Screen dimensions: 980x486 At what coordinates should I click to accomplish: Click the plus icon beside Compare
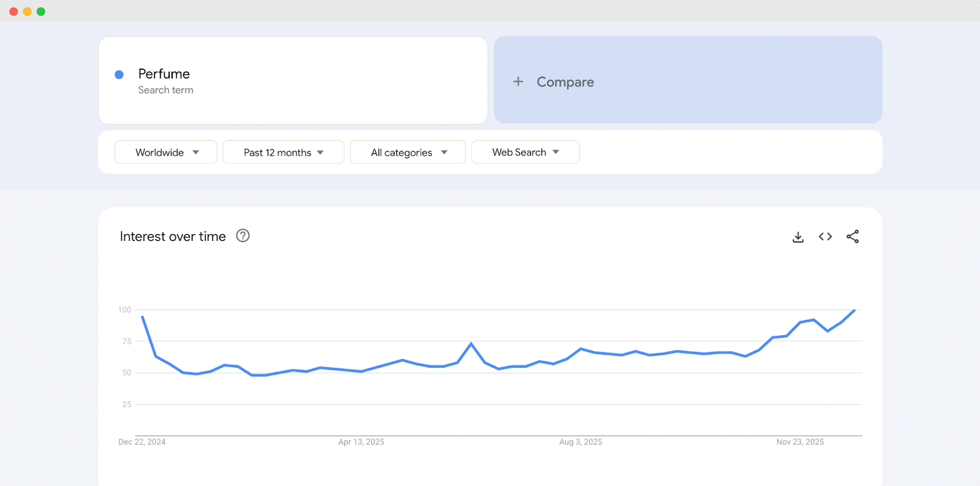518,82
